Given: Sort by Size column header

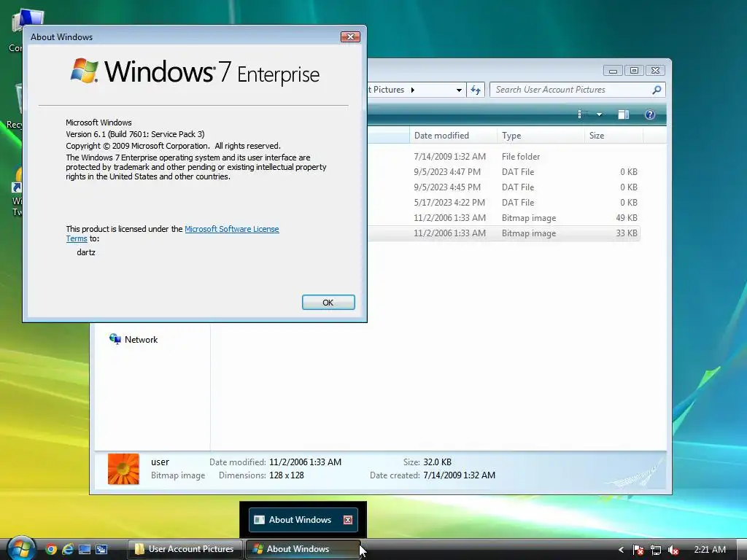Looking at the screenshot, I should [x=614, y=135].
